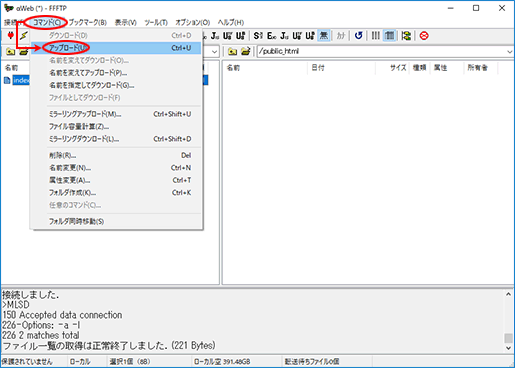
Task: Choose 名前を指定してダウンロード(G) menu entry
Action: click(x=116, y=85)
